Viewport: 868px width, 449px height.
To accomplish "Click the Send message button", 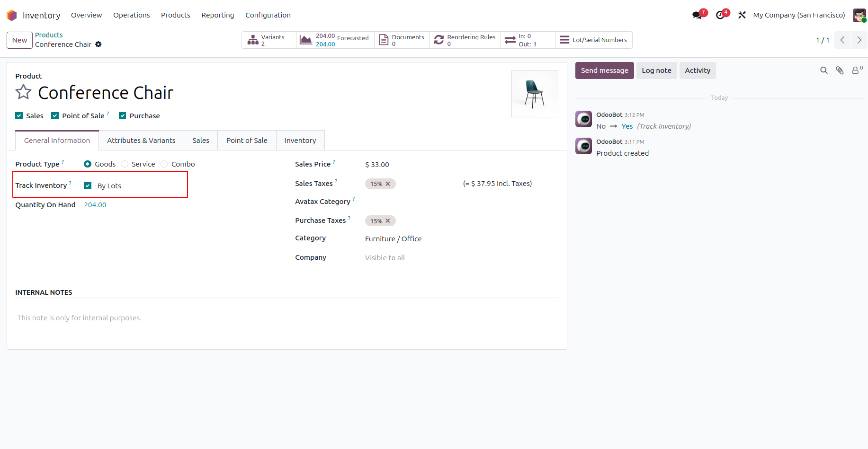I will [605, 70].
